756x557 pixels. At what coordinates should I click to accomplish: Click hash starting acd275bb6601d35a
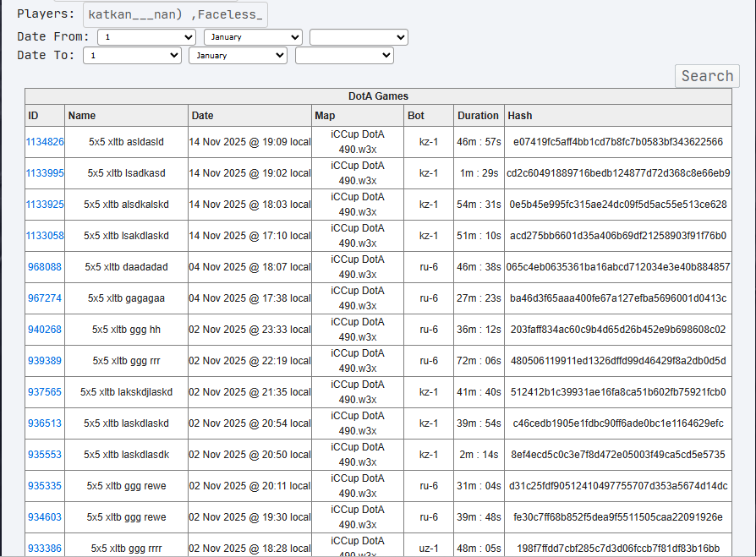tap(618, 236)
